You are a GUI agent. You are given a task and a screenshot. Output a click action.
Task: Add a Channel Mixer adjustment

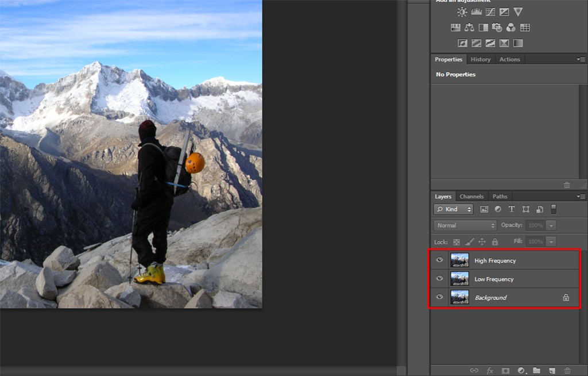[510, 28]
